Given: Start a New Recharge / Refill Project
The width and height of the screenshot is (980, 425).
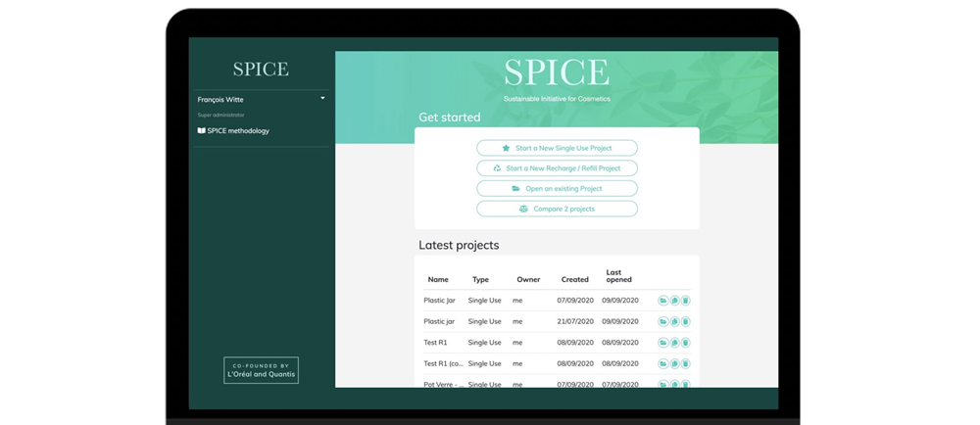Looking at the screenshot, I should pyautogui.click(x=557, y=168).
